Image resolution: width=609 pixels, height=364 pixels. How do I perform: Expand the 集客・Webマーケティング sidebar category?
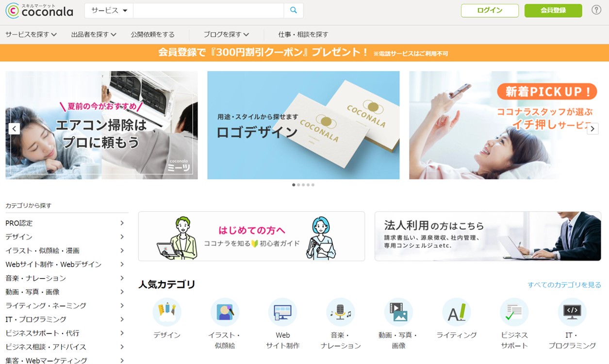tap(66, 361)
